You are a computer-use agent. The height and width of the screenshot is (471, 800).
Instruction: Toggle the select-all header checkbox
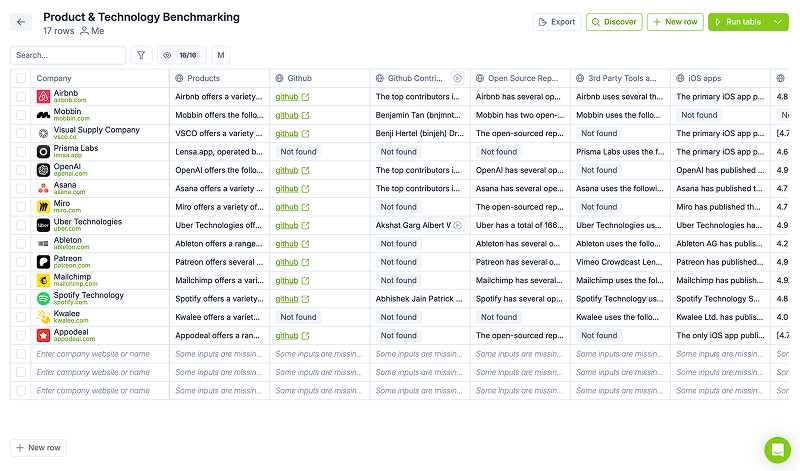[x=21, y=78]
